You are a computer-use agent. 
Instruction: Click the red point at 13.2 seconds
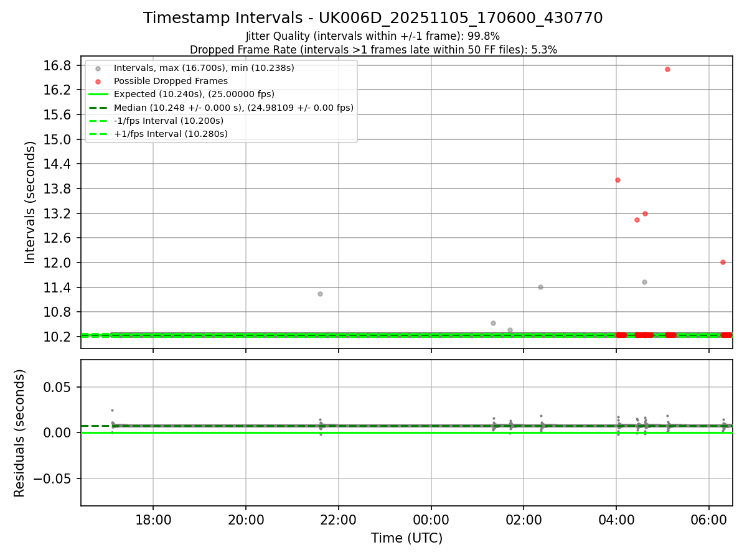(645, 213)
